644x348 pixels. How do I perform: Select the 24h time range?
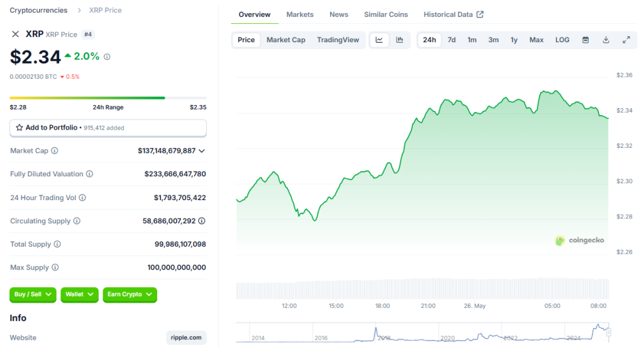430,40
